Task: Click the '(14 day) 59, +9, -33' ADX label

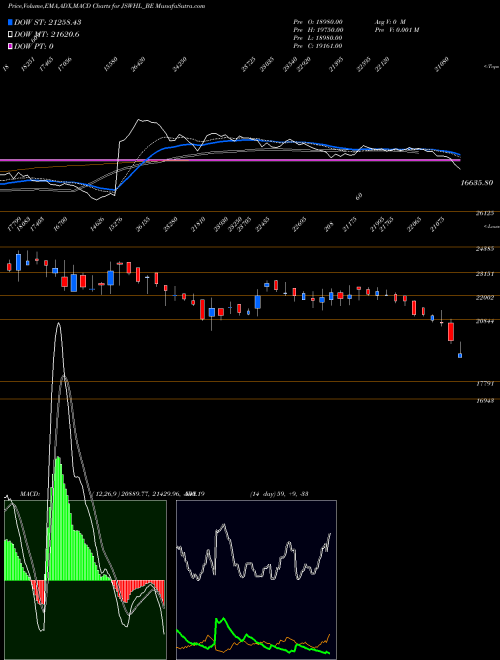Action: [279, 494]
